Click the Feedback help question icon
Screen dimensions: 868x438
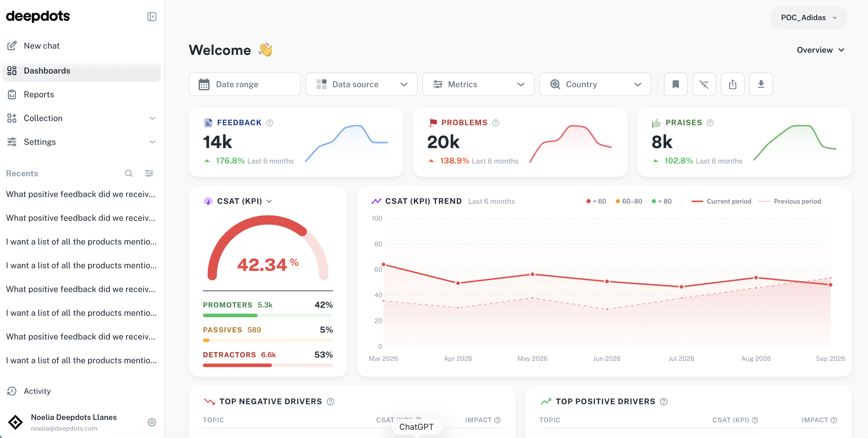point(269,123)
